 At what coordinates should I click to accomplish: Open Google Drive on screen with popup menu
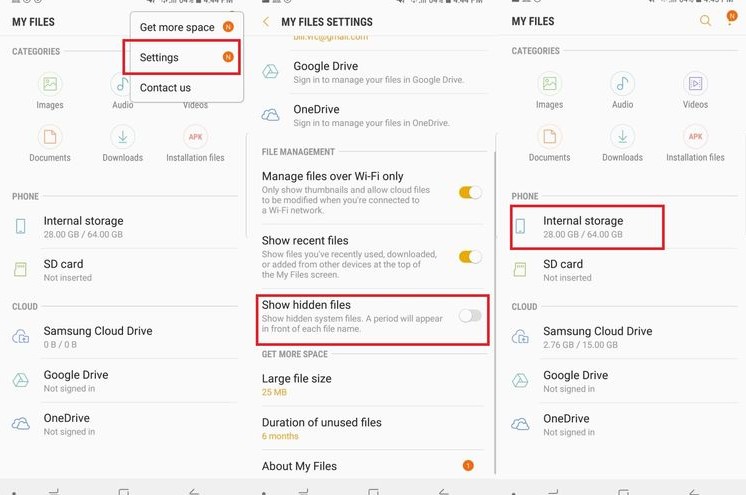point(124,381)
